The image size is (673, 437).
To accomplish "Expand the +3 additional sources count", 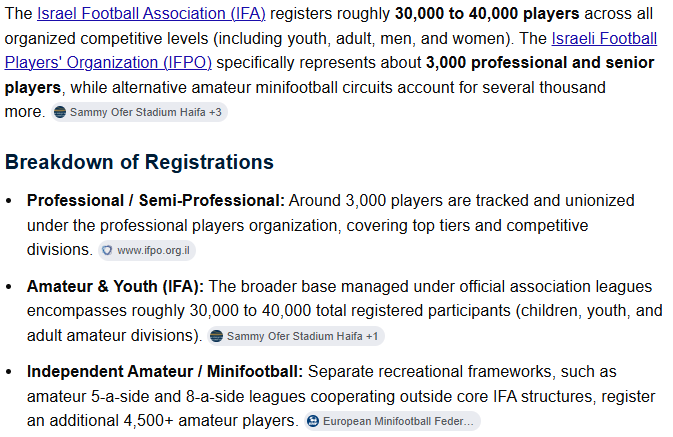I will coord(215,112).
